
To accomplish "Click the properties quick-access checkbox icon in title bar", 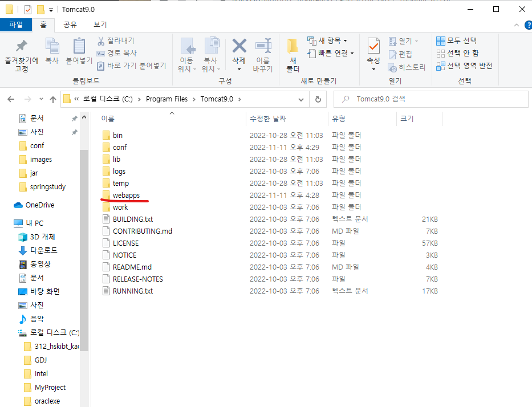I will pyautogui.click(x=28, y=10).
